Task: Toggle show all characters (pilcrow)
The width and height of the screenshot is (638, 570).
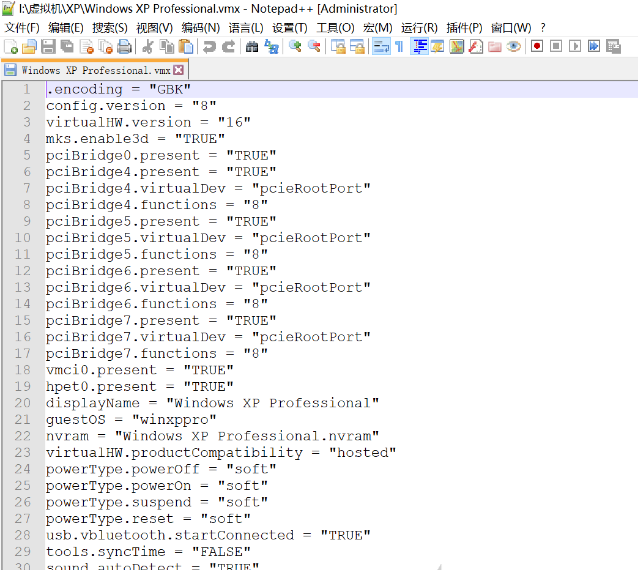Action: click(400, 46)
